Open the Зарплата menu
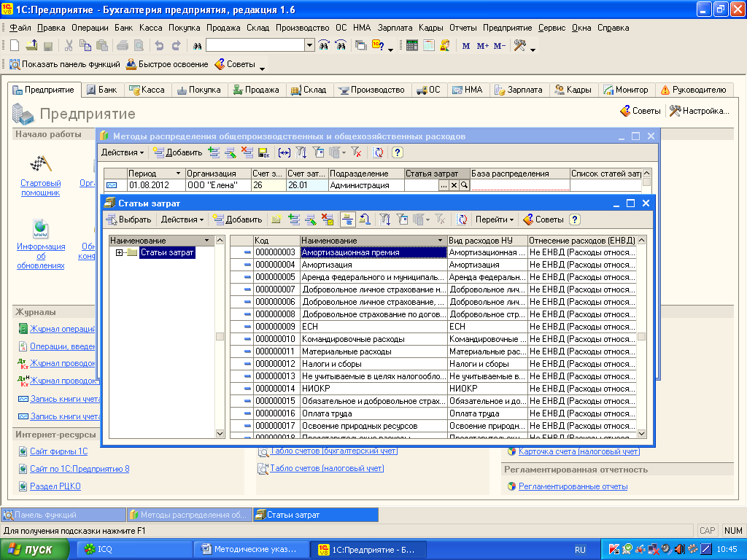 (x=395, y=28)
